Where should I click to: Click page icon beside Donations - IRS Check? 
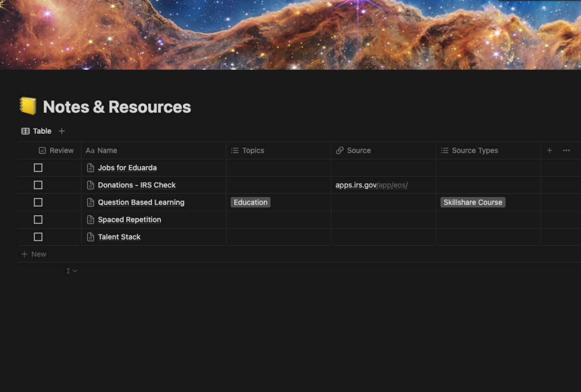[91, 185]
